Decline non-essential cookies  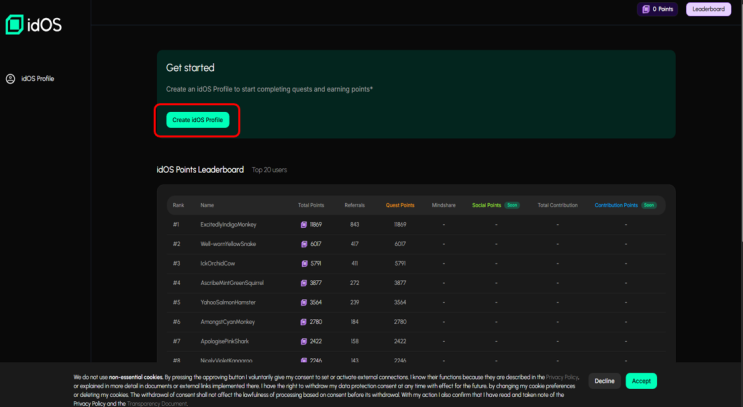pos(604,381)
